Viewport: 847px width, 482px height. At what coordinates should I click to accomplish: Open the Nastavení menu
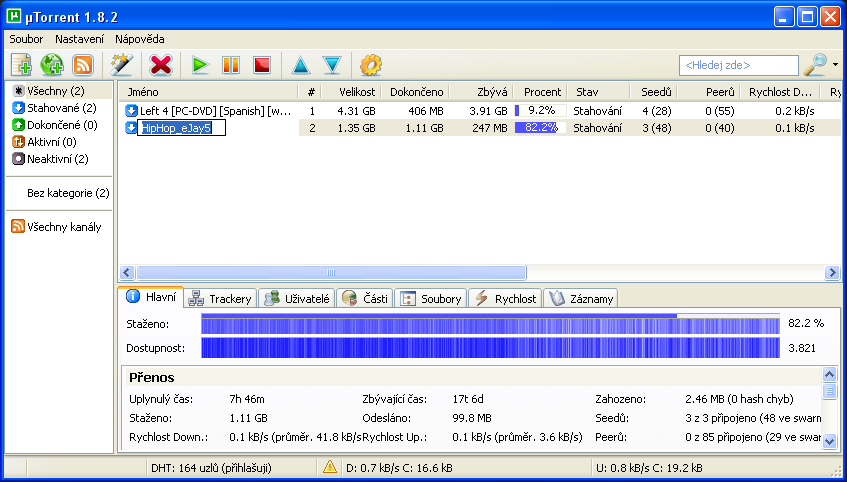[79, 39]
